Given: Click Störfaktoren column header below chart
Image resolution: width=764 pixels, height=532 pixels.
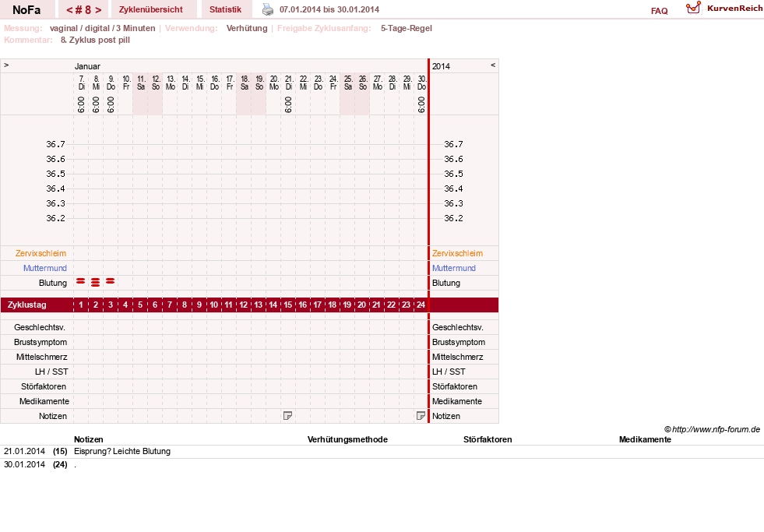Looking at the screenshot, I should click(x=488, y=439).
